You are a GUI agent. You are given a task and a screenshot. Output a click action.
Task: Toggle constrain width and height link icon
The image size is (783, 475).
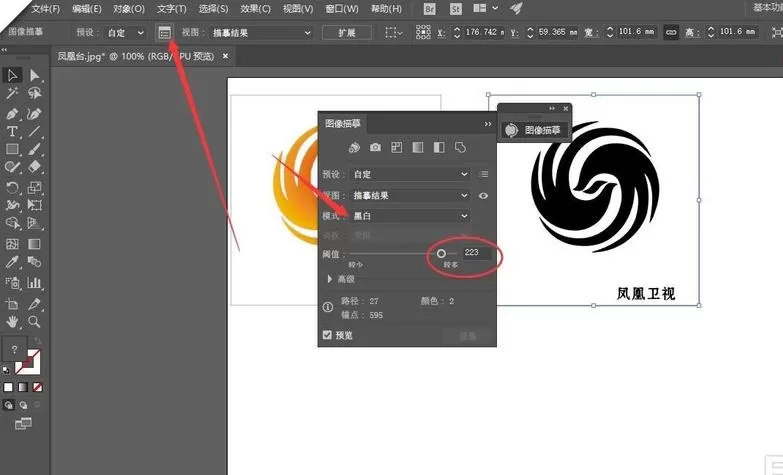(x=671, y=32)
